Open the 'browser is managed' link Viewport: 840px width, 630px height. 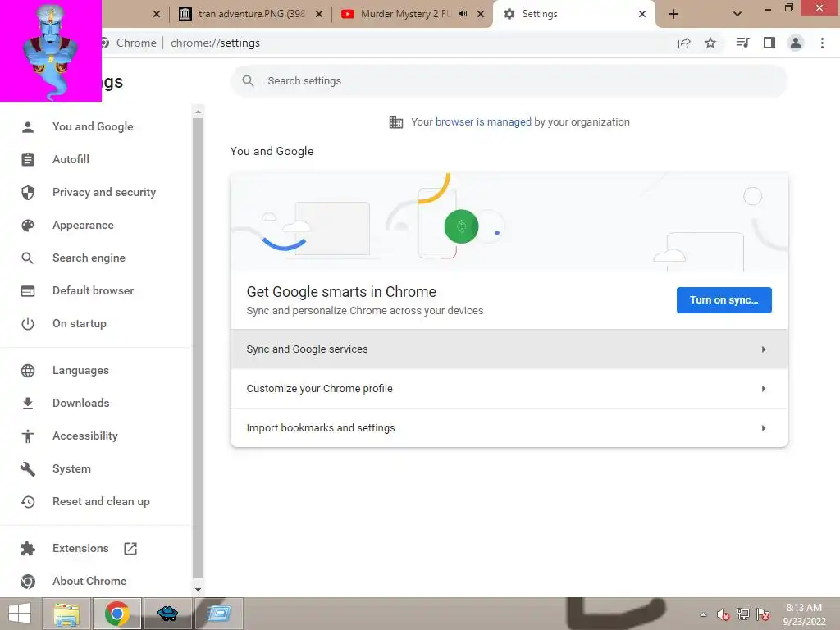pyautogui.click(x=483, y=122)
